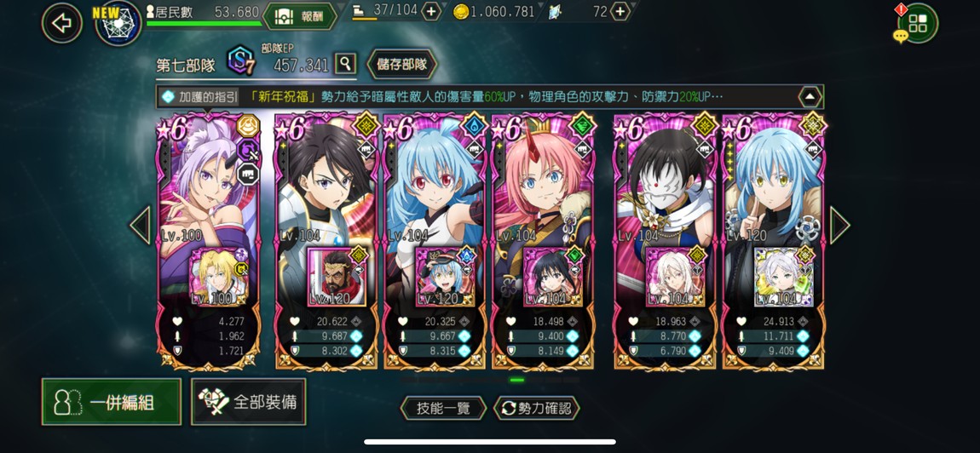
Task: Click the magnifier next to 部隊EP
Action: [346, 63]
